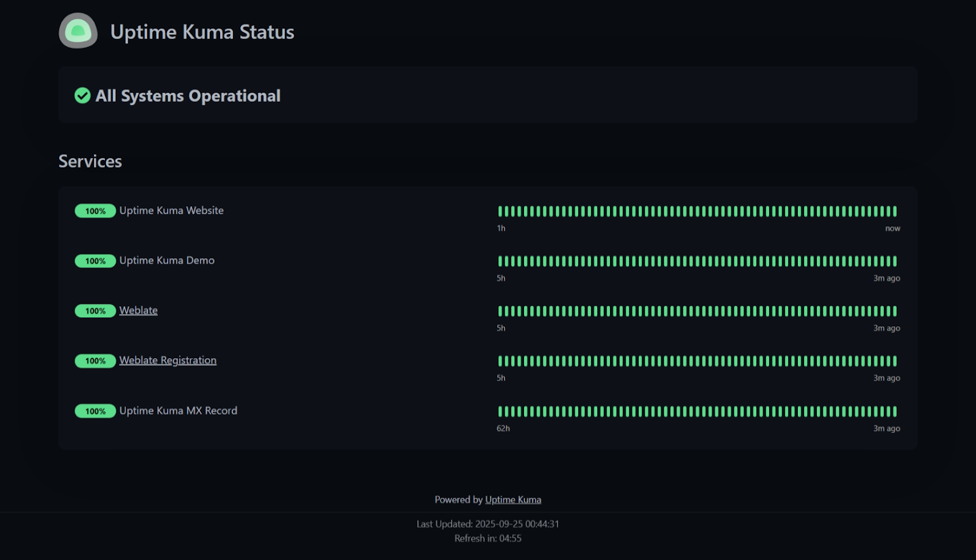This screenshot has height=560, width=976.
Task: Click the Uptime Kuma Website heartbeat bar
Action: tap(697, 212)
